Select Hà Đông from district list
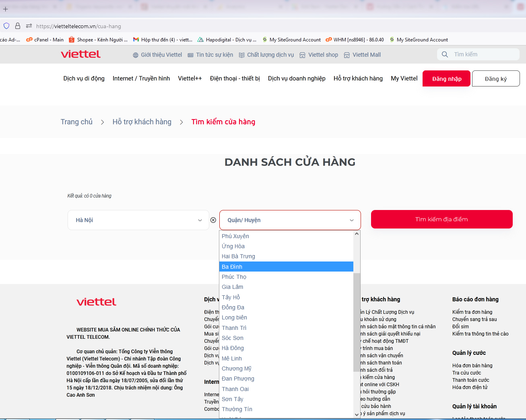The width and height of the screenshot is (526, 420). tap(286, 348)
